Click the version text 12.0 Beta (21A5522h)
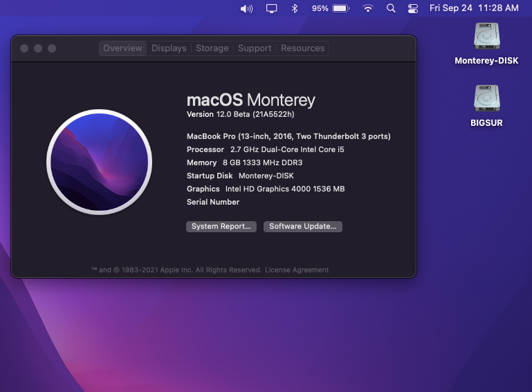This screenshot has width=532, height=392. [255, 114]
